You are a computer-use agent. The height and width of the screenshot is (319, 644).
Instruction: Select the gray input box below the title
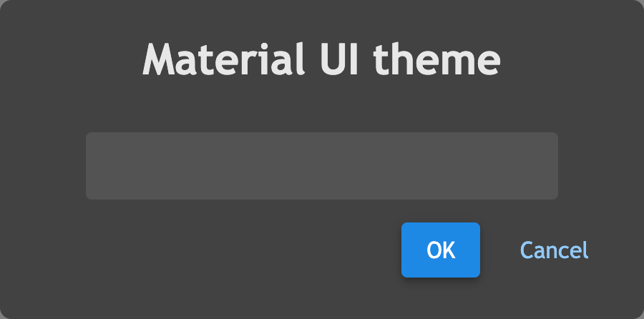tap(321, 166)
